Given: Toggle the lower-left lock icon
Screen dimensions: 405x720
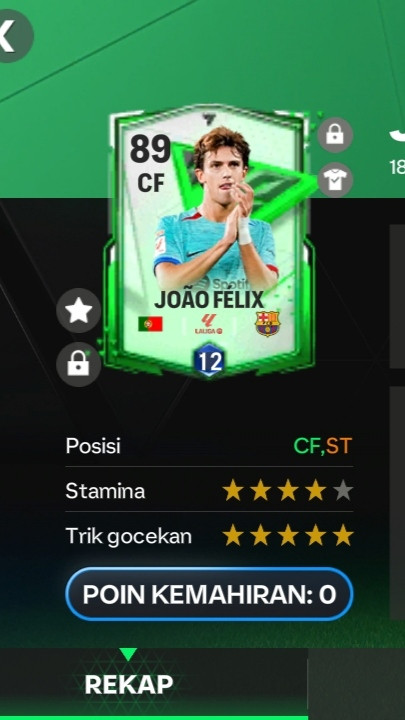Looking at the screenshot, I should tap(79, 365).
